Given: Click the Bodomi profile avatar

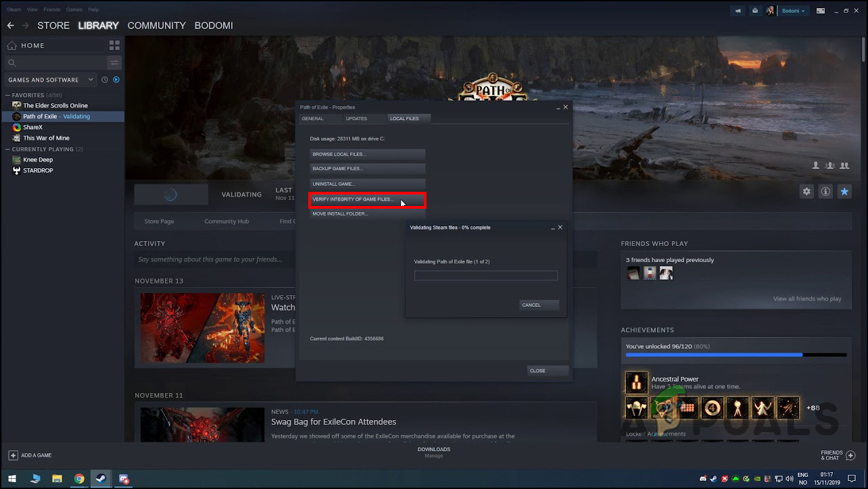Looking at the screenshot, I should (771, 11).
